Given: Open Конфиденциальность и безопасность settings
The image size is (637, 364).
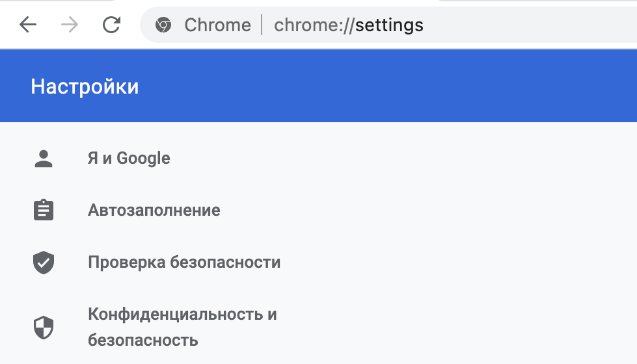Looking at the screenshot, I should point(182,315).
